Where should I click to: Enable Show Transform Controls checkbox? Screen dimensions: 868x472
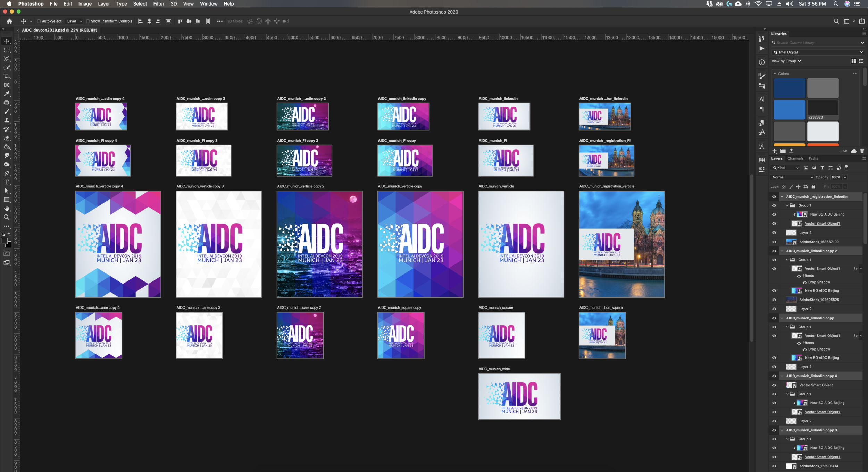tap(88, 21)
